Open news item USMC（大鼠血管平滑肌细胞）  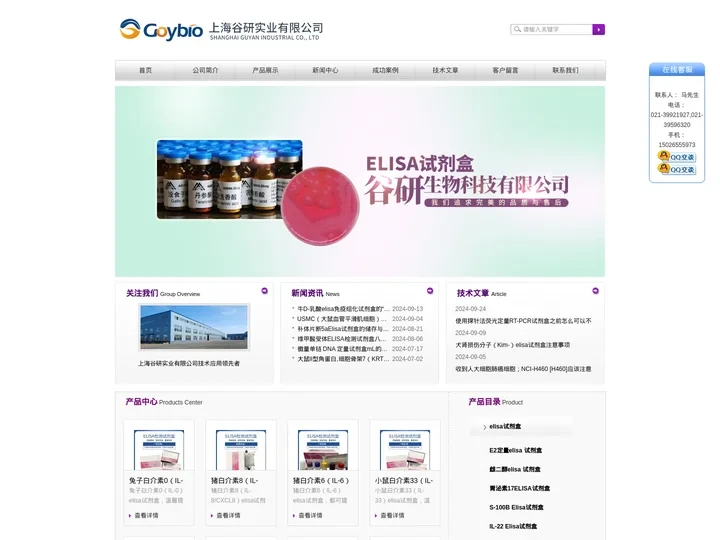[x=342, y=319]
